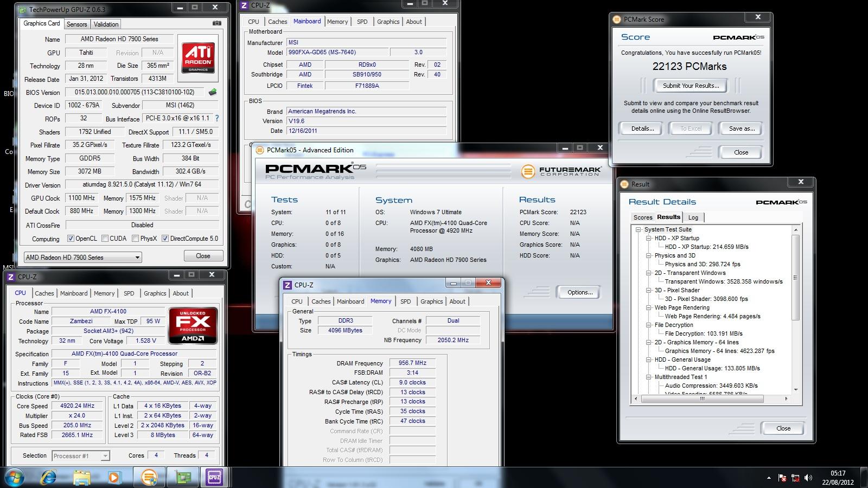
Task: Save the BIOS with the green chip icon
Action: pyautogui.click(x=213, y=92)
